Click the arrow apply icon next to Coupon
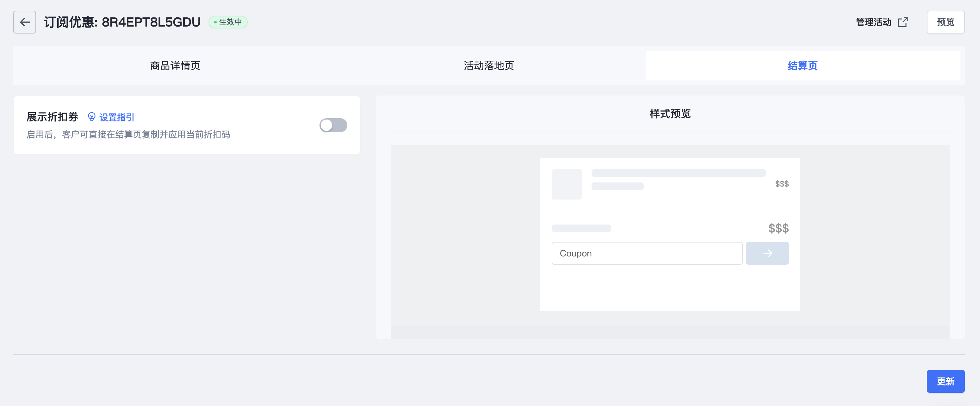Viewport: 980px width, 406px height. coord(767,253)
